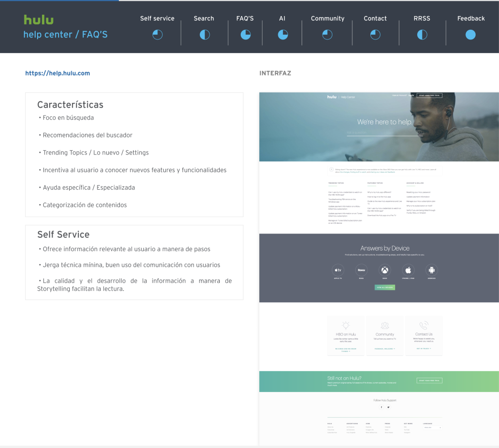
Task: Open the Feedback header tab
Action: pos(471,19)
